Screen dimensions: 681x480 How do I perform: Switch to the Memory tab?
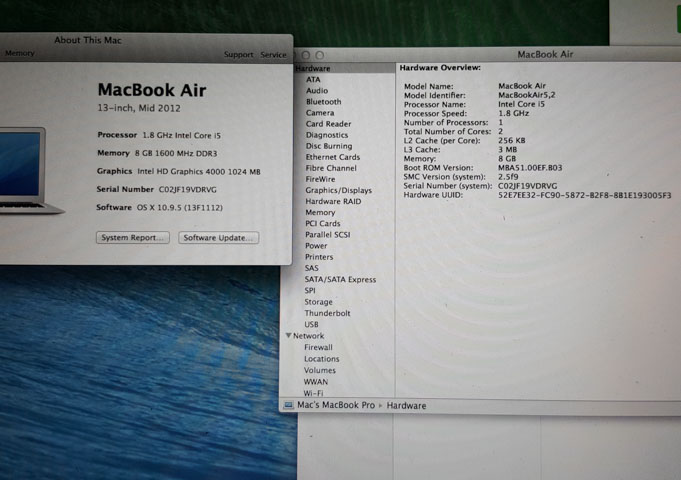coord(19,54)
